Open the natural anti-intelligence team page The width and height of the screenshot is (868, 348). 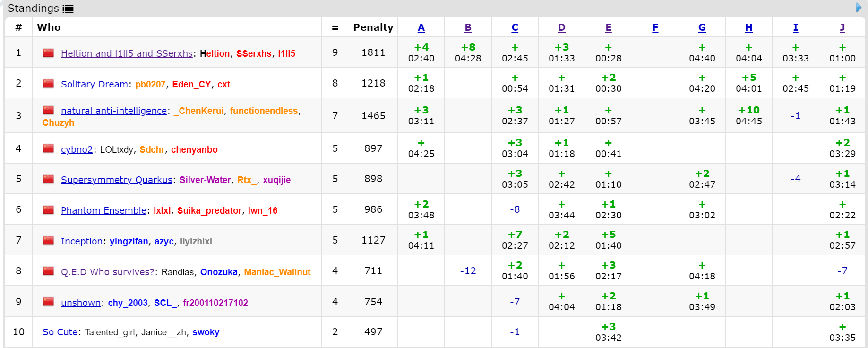point(113,111)
